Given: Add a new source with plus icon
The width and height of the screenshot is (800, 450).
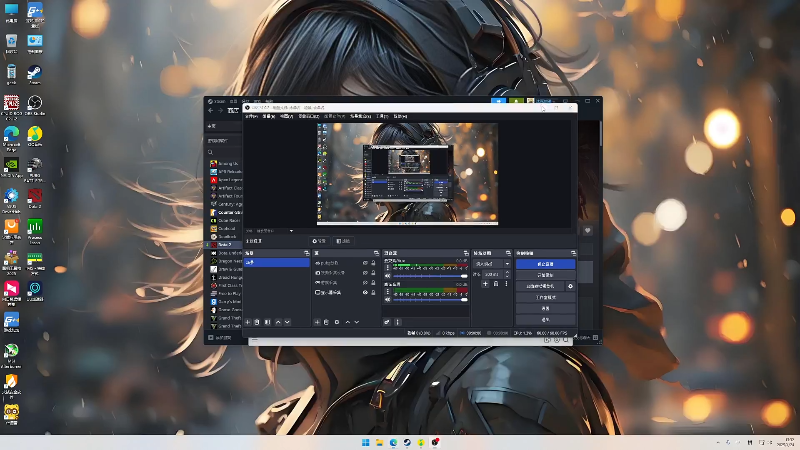Looking at the screenshot, I should pos(317,322).
